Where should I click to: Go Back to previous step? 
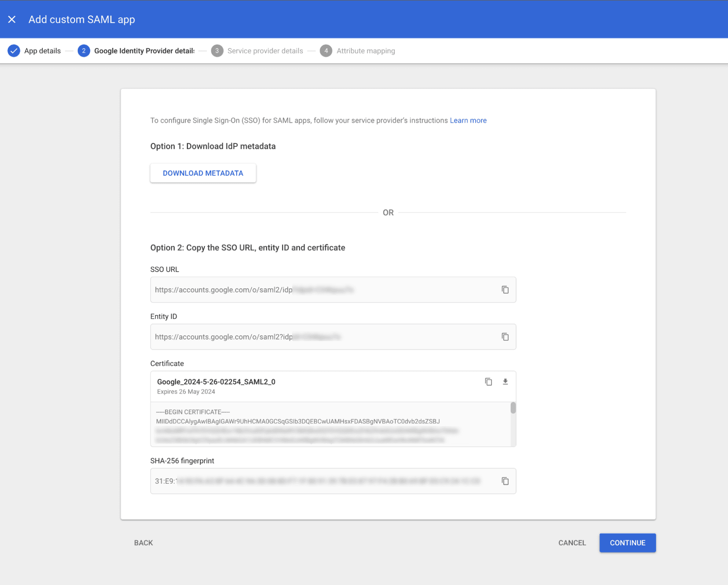click(x=143, y=543)
